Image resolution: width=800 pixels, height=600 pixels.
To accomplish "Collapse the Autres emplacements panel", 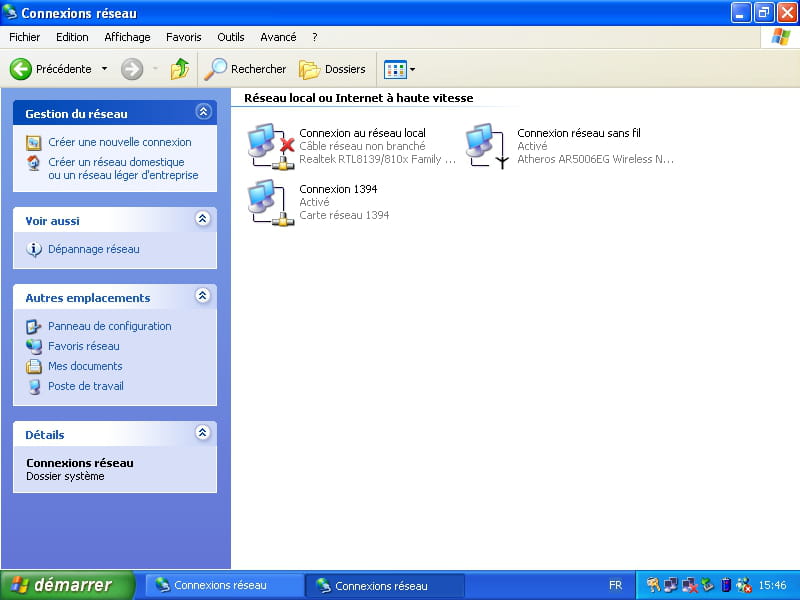I will [x=203, y=296].
